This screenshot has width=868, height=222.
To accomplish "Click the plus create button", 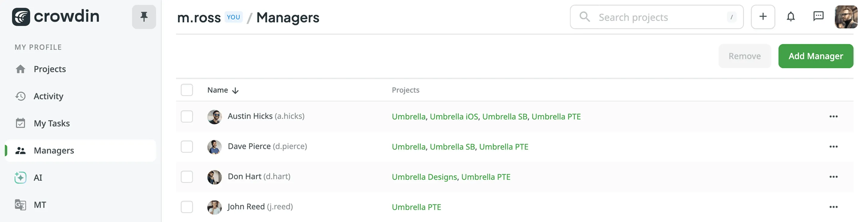I will 763,17.
